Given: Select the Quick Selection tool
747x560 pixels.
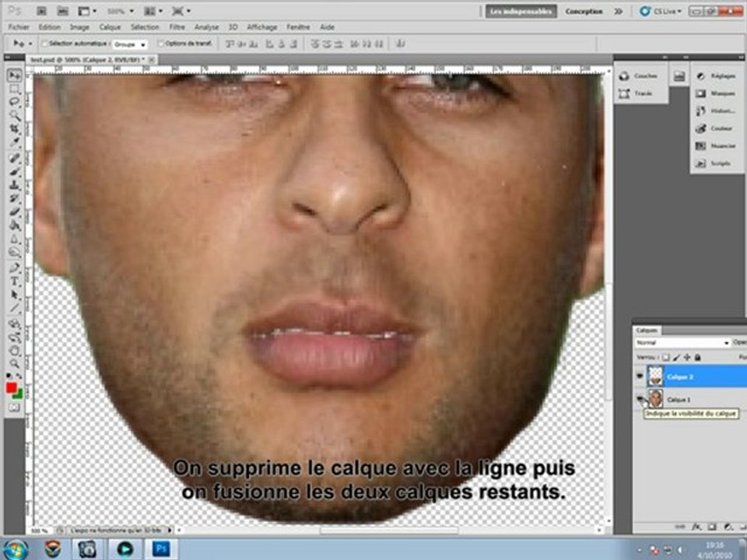Looking at the screenshot, I should tap(15, 115).
